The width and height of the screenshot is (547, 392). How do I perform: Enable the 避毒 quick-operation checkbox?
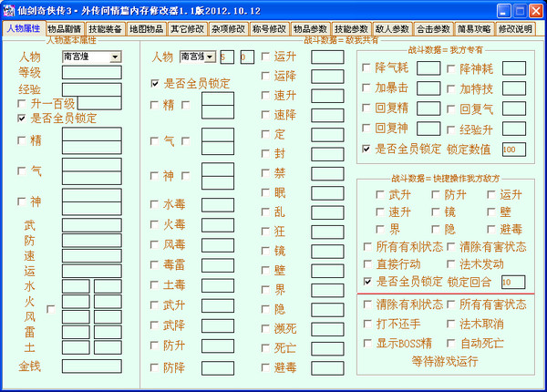pos(491,229)
